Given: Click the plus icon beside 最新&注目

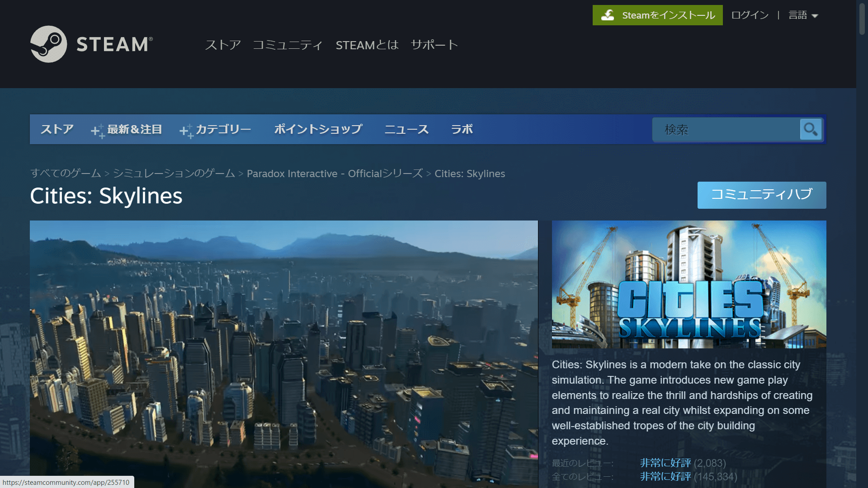Looking at the screenshot, I should pos(97,131).
